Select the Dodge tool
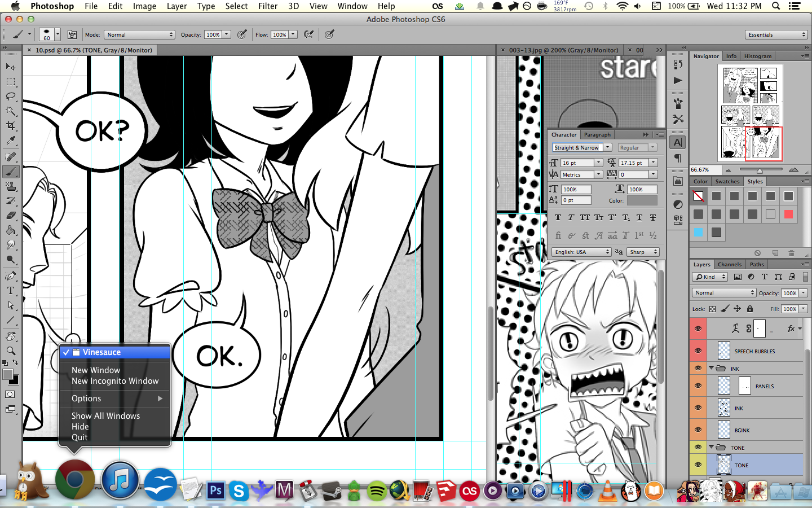Viewport: 812px width, 508px height. [11, 260]
